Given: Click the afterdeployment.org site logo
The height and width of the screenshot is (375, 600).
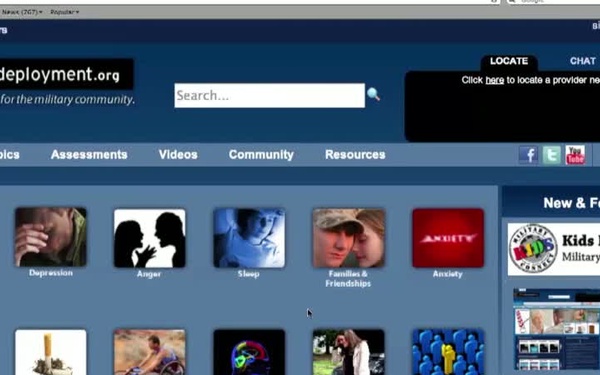Looking at the screenshot, I should pos(67,75).
